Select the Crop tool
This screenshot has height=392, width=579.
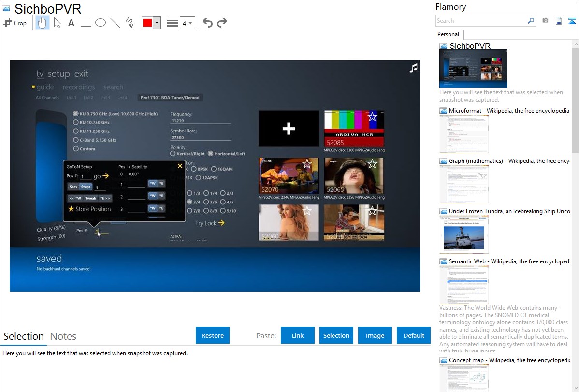tap(15, 23)
